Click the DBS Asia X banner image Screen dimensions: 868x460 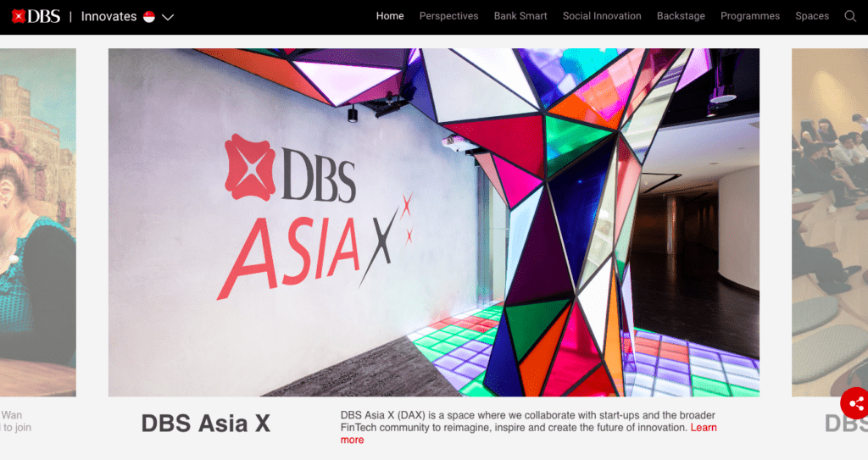click(433, 222)
